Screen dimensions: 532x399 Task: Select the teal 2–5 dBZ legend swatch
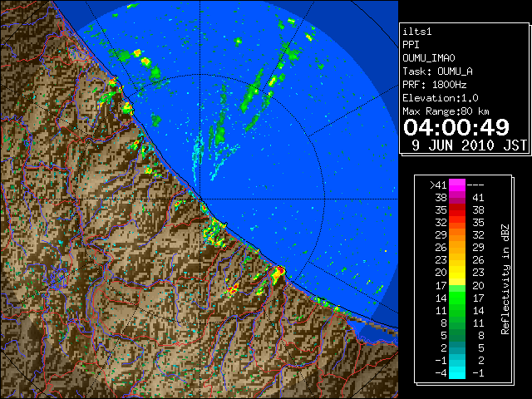[x=457, y=347]
